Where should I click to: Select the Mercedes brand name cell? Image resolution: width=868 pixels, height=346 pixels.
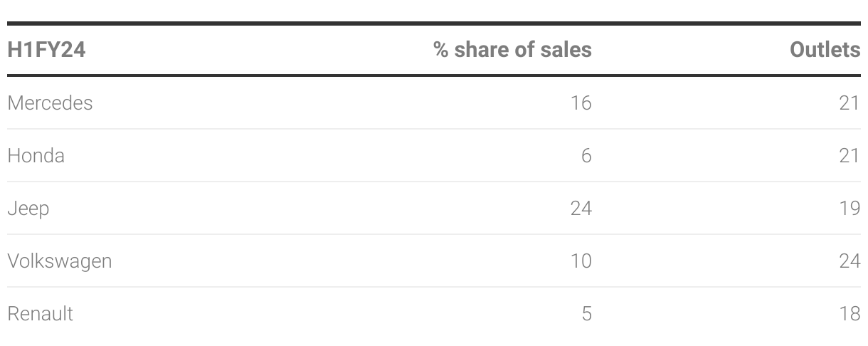(x=50, y=103)
